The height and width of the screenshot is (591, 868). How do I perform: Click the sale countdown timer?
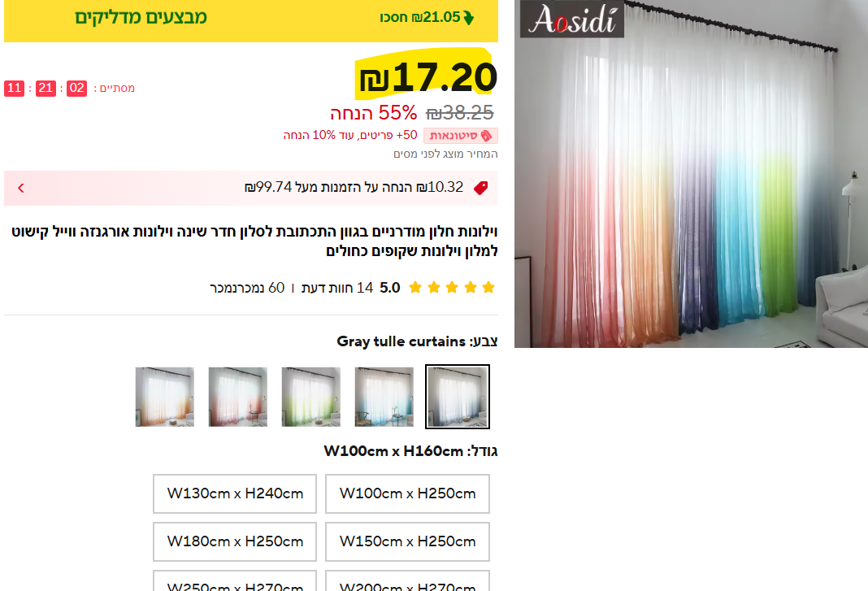[x=70, y=88]
